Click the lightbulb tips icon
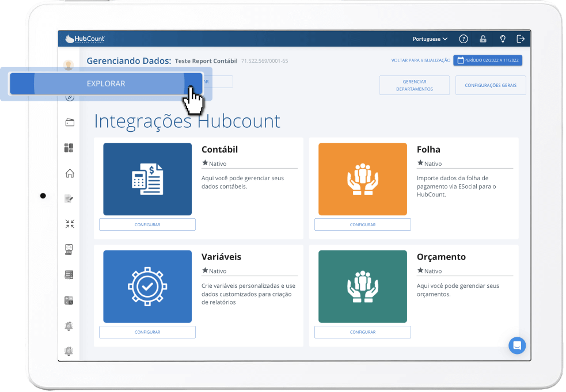 coord(503,39)
